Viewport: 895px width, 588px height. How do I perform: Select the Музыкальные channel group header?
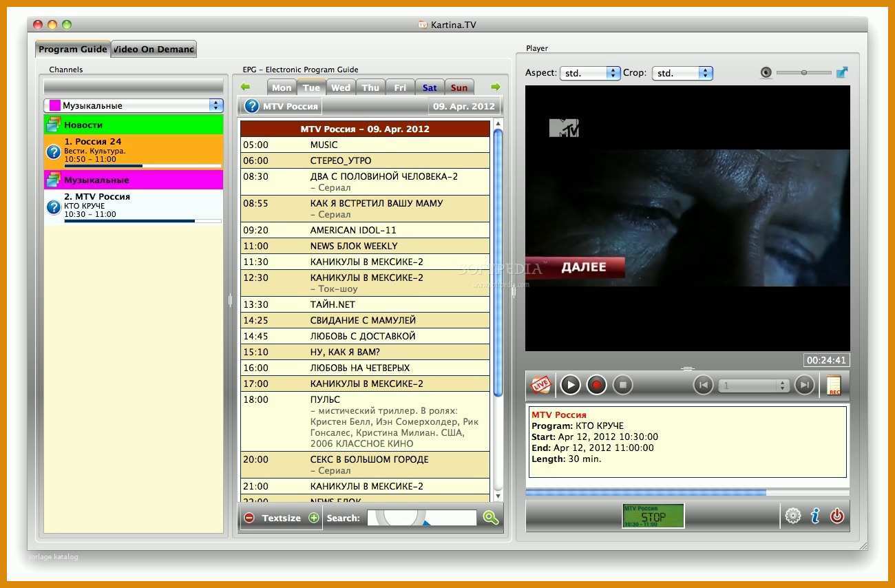pos(134,180)
